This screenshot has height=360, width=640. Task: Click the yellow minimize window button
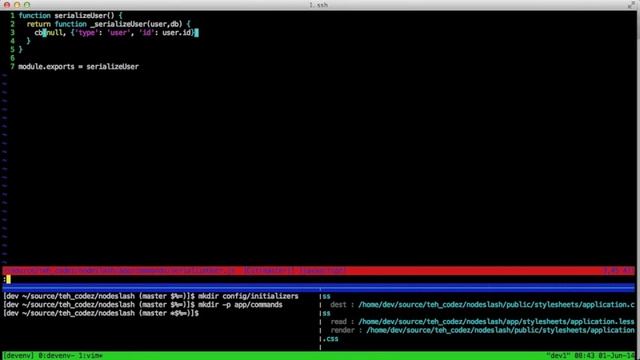tap(17, 5)
